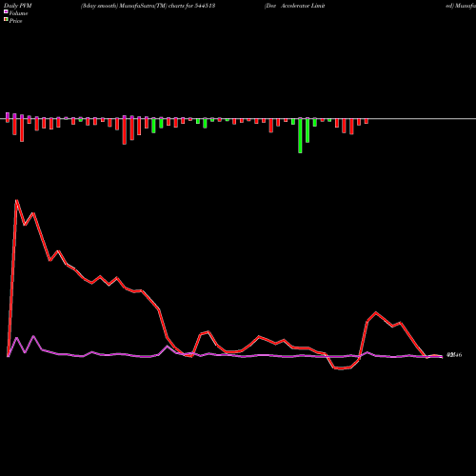The width and height of the screenshot is (476, 476).
Task: Click the 'Daily PVM' title text
Action: pyautogui.click(x=18, y=6)
